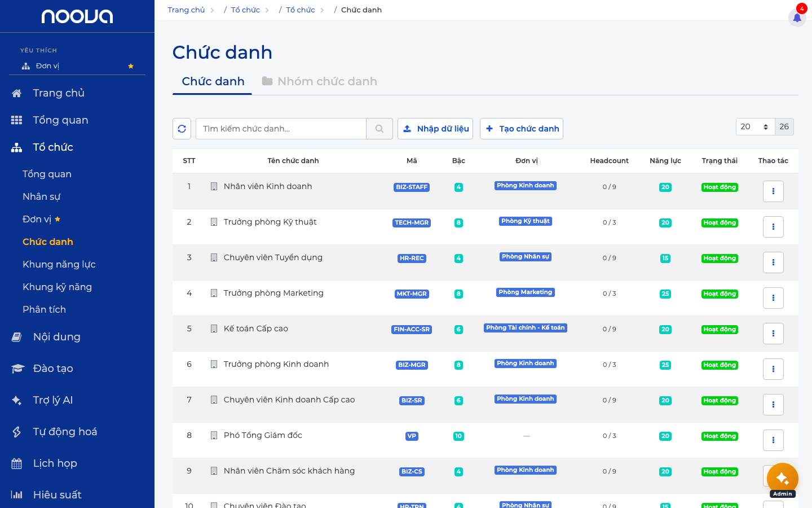Focus the Tìm kiếm chức danh search field
Viewport: 812px width, 508px height.
281,129
